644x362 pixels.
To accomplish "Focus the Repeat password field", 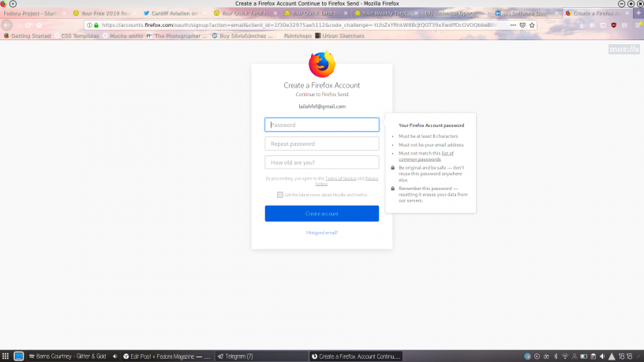I will pyautogui.click(x=321, y=144).
